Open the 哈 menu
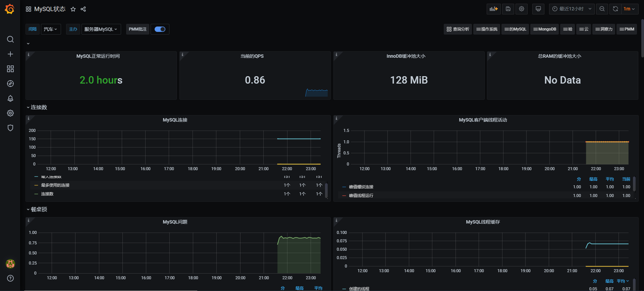The width and height of the screenshot is (644, 291). point(568,29)
